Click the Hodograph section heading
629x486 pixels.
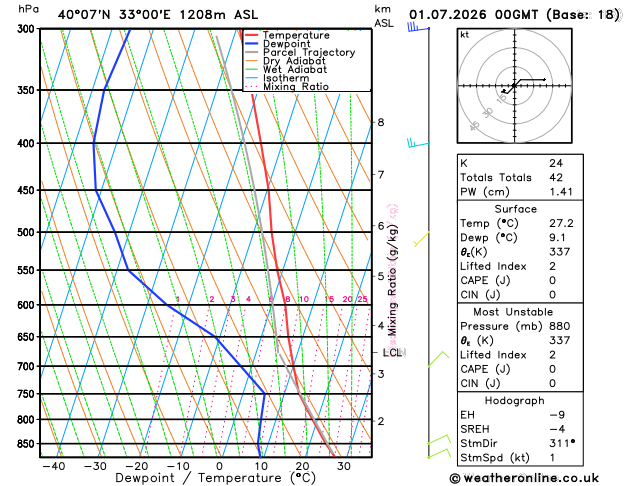(514, 401)
